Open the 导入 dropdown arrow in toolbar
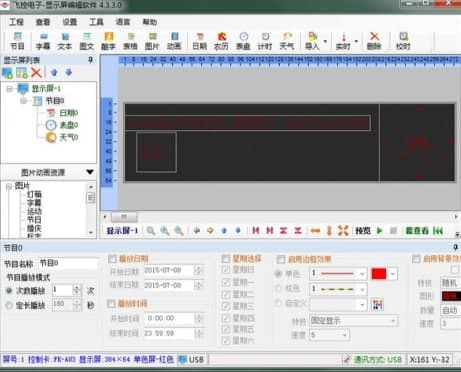The width and height of the screenshot is (461, 372). pos(325,42)
